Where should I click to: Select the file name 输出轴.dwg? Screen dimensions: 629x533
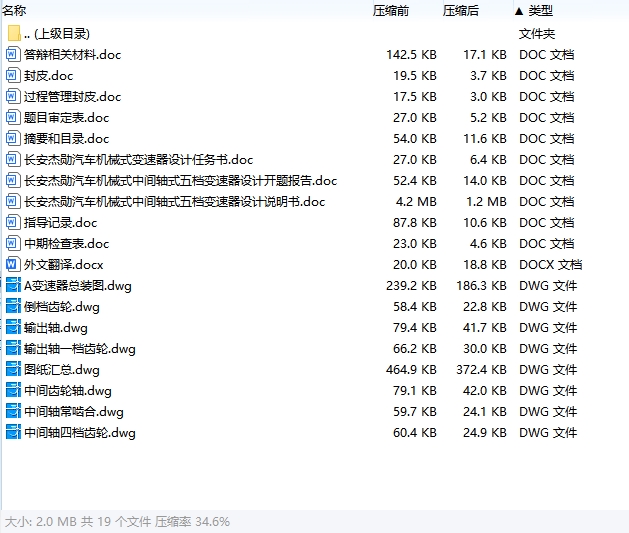pyautogui.click(x=55, y=328)
